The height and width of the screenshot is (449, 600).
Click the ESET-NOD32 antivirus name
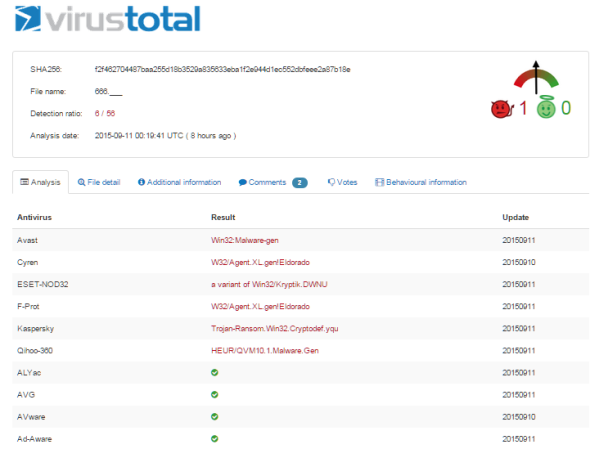pyautogui.click(x=42, y=284)
